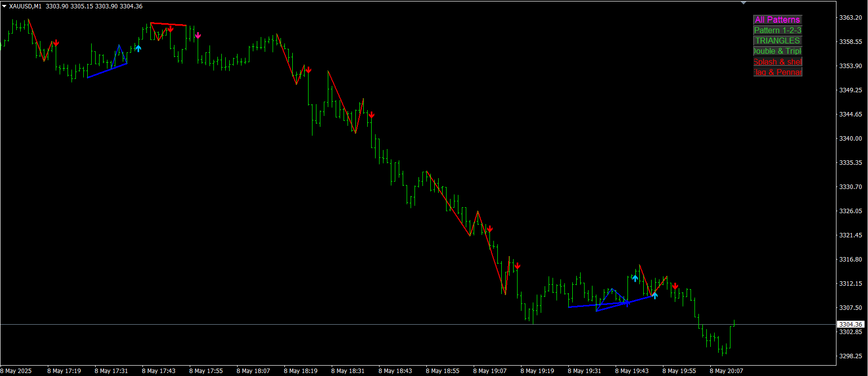Image resolution: width=868 pixels, height=376 pixels.
Task: Click the 3326.05 price scale label
Action: coord(850,211)
